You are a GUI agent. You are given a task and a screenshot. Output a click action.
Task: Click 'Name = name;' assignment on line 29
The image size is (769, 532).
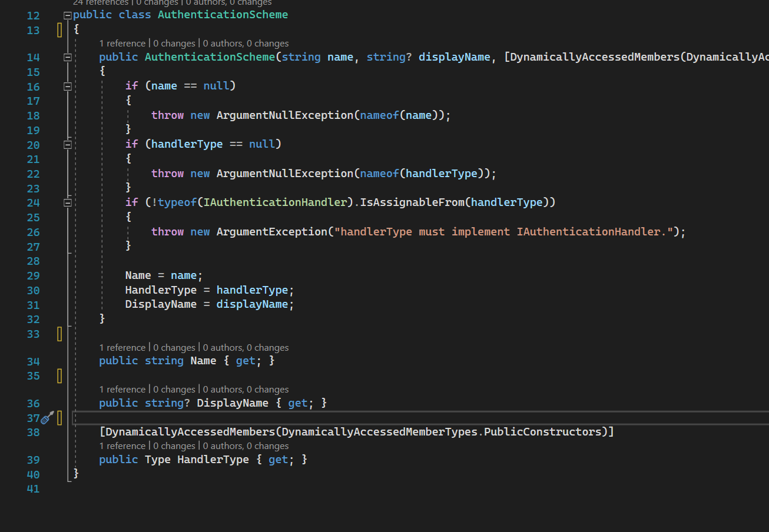[x=164, y=275]
